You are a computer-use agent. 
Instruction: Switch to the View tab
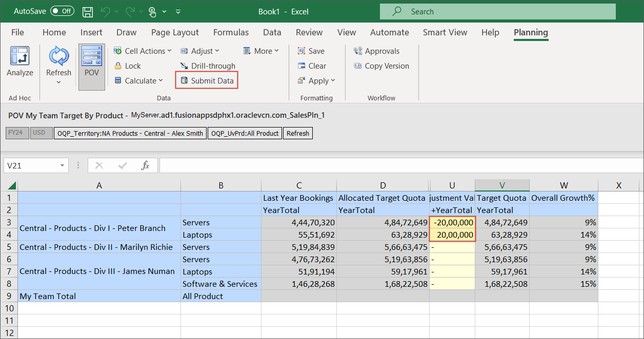click(347, 32)
